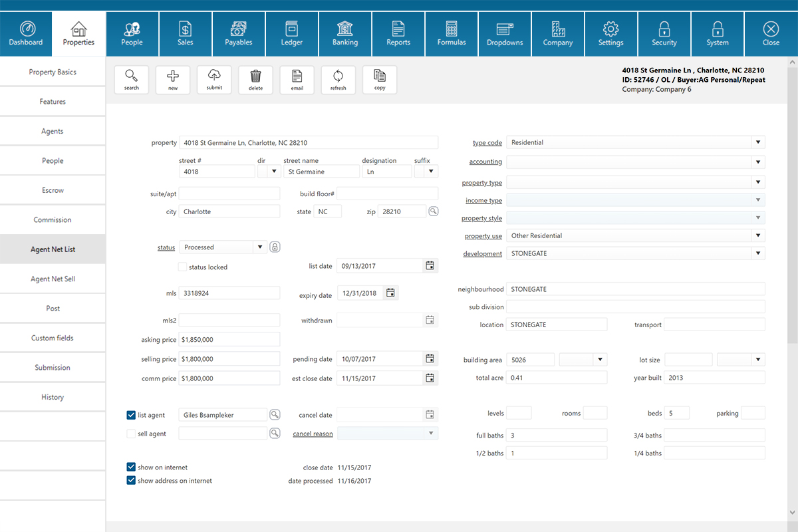Open the Commission section in sidebar
Viewport: 798px width, 532px height.
(x=53, y=220)
